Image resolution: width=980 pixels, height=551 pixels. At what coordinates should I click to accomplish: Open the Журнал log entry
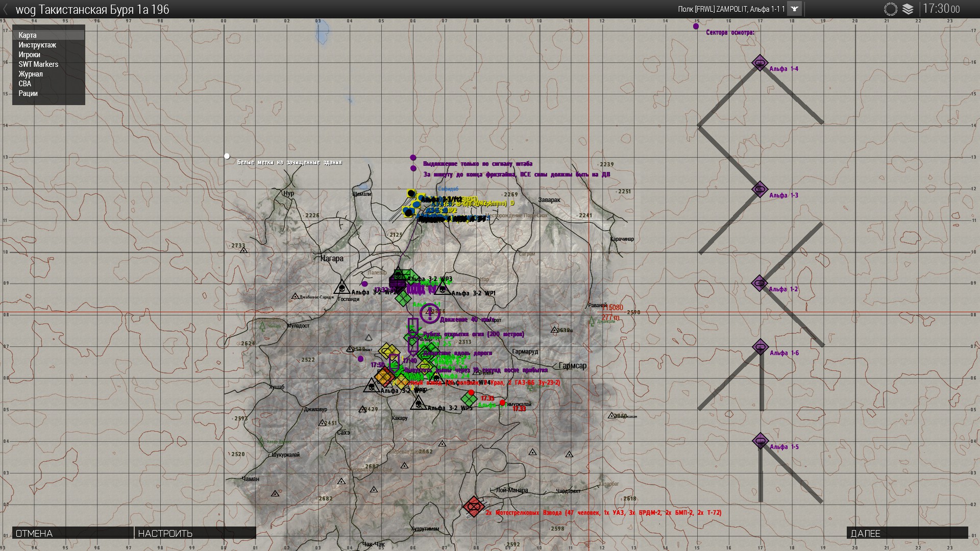tap(31, 74)
